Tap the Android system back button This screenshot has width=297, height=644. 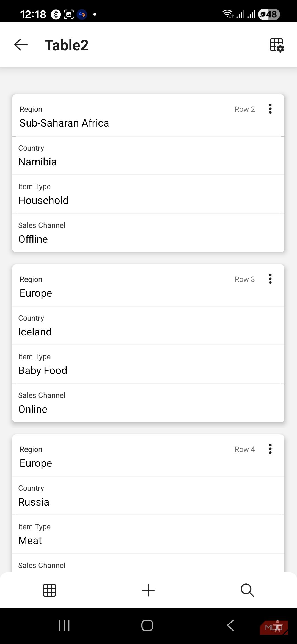[x=230, y=626]
